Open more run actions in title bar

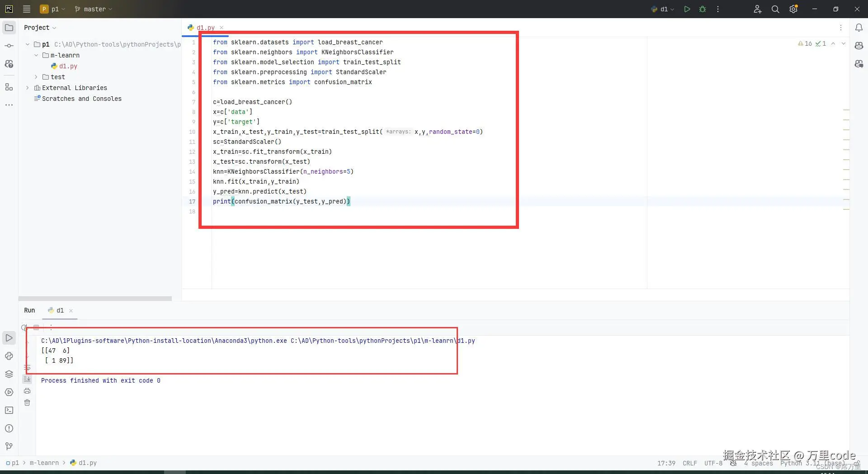click(718, 9)
